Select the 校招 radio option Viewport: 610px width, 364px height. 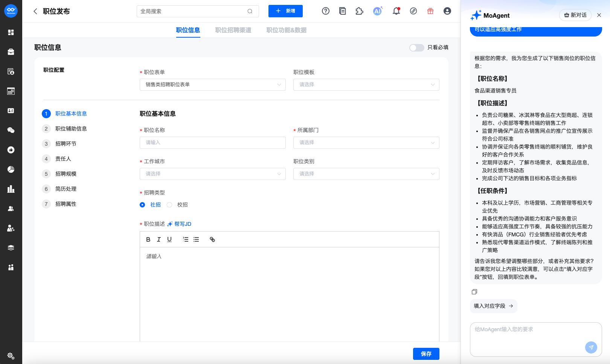169,205
